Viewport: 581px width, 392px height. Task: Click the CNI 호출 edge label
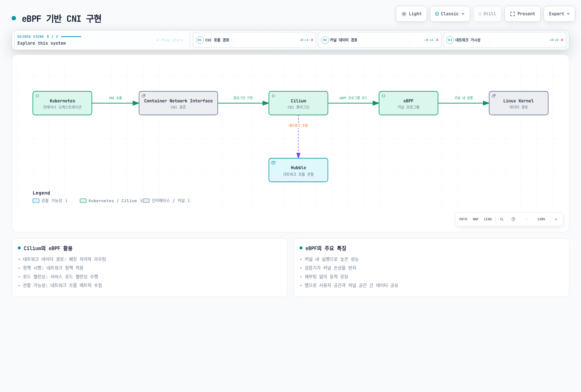click(x=115, y=98)
